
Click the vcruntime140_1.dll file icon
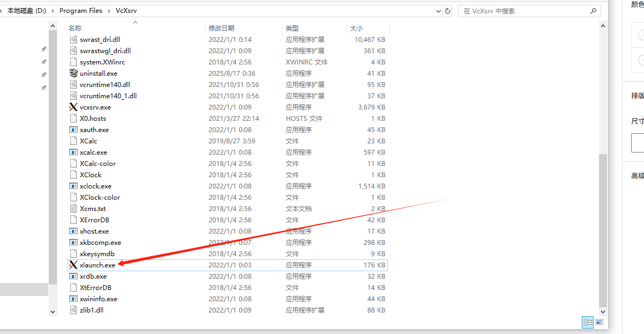coord(74,96)
